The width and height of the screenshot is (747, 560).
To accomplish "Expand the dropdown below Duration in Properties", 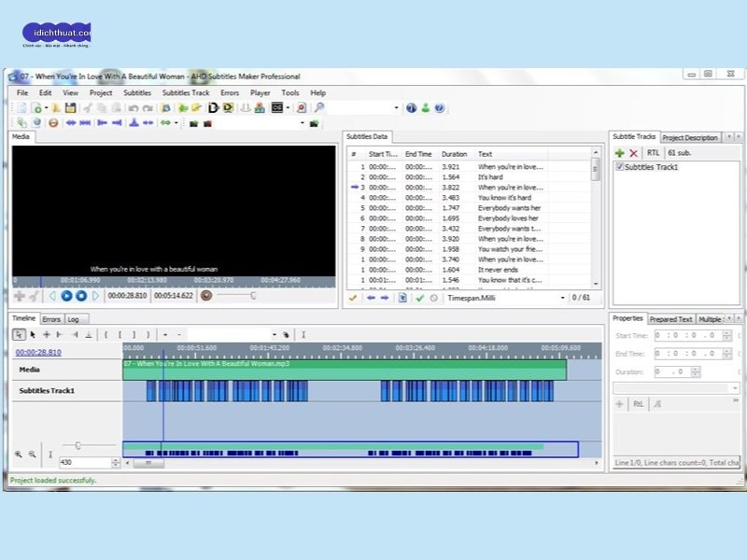I will pos(734,387).
